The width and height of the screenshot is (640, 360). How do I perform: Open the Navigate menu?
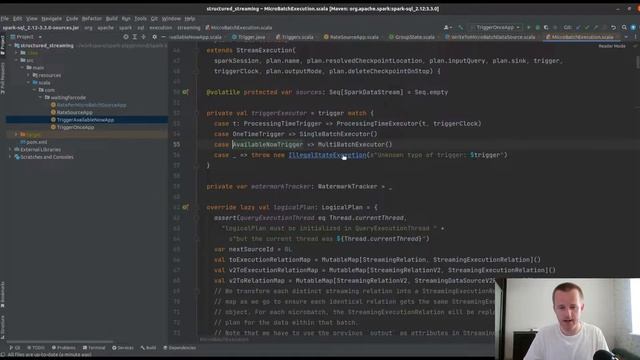tap(51, 18)
